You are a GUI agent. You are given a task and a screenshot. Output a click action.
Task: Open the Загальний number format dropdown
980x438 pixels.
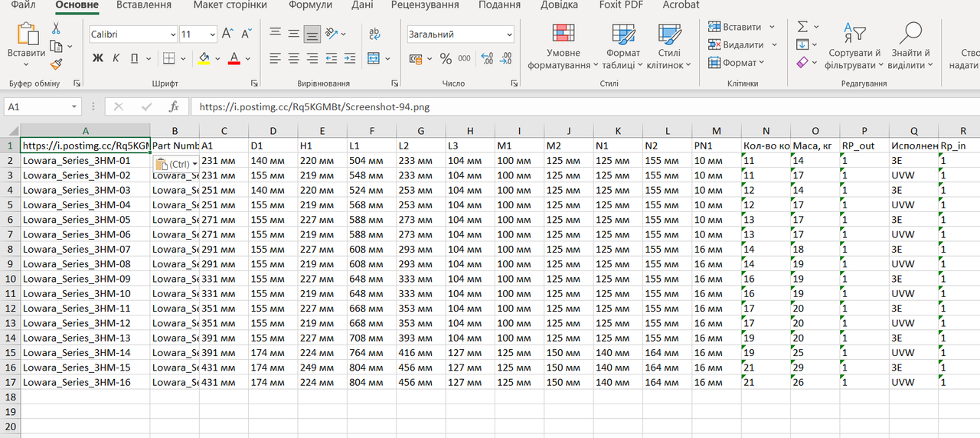pyautogui.click(x=509, y=34)
